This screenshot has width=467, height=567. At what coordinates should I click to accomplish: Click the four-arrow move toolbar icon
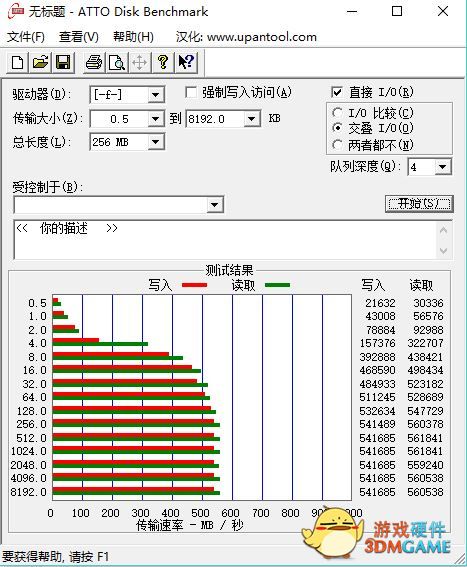(139, 63)
